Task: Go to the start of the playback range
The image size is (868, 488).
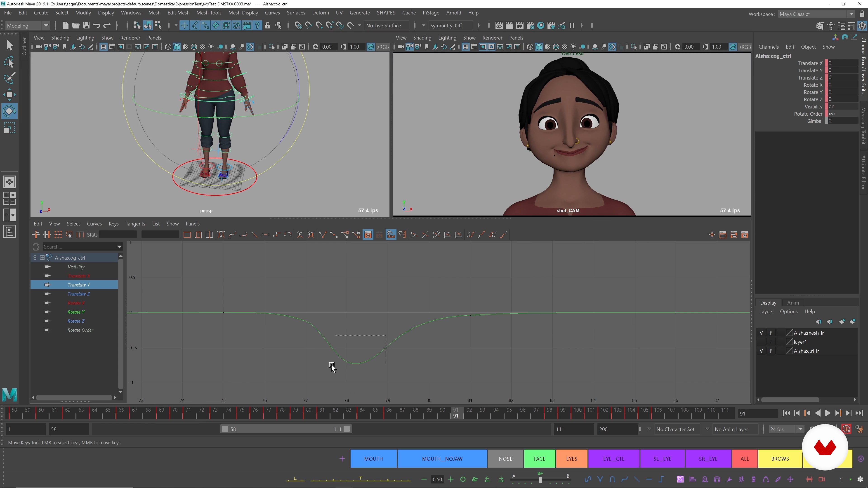Action: point(786,413)
